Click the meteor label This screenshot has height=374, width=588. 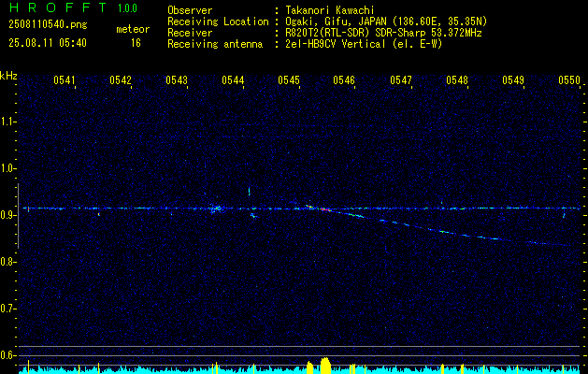tap(133, 29)
